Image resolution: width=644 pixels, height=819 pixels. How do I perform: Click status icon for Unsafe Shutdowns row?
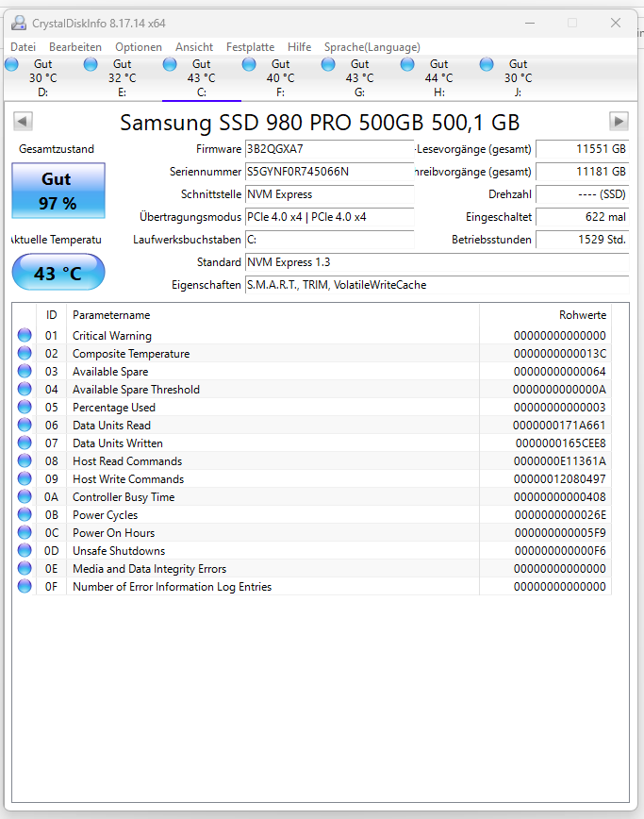point(25,550)
